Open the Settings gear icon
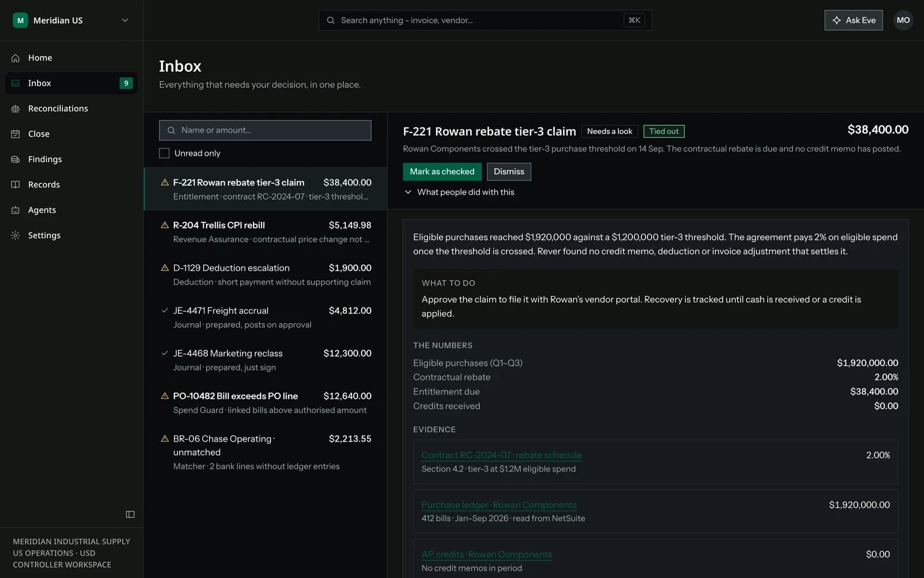The image size is (924, 578). 16,236
